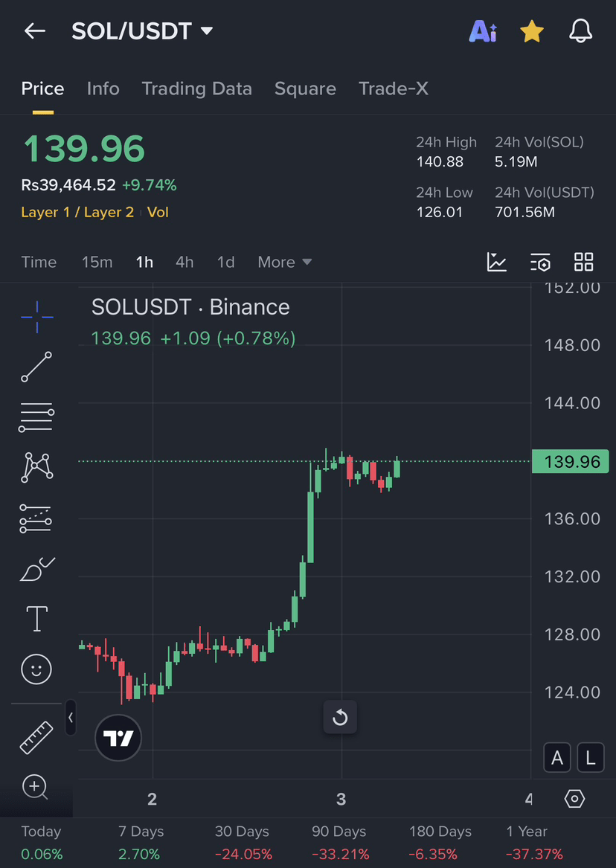
Task: Select the projection forecast tool
Action: click(36, 518)
